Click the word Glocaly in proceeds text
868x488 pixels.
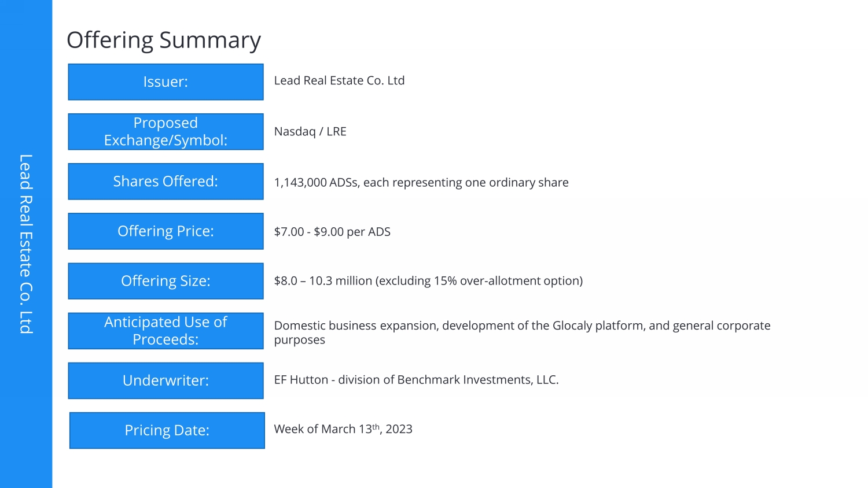click(572, 326)
